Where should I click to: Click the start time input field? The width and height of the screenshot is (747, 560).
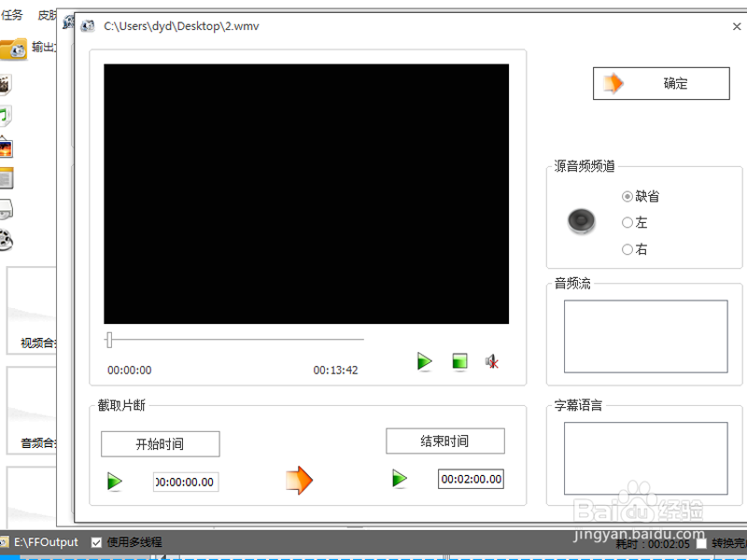[186, 482]
